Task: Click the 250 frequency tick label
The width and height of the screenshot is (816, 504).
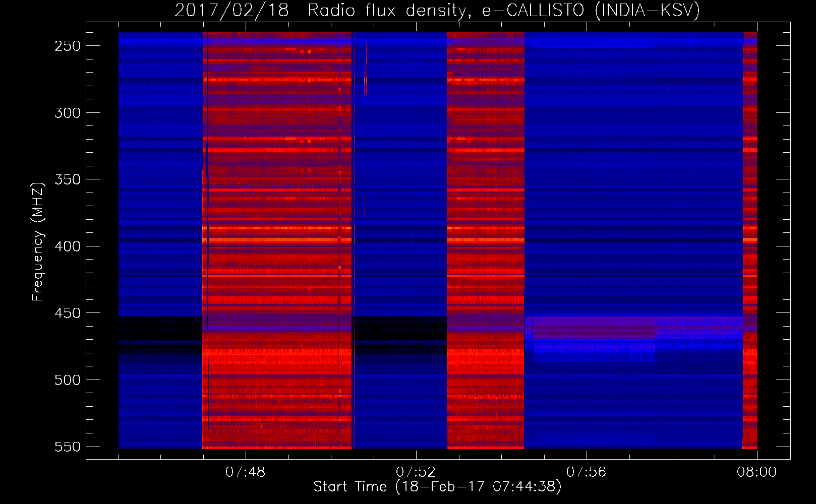Action: pyautogui.click(x=68, y=46)
